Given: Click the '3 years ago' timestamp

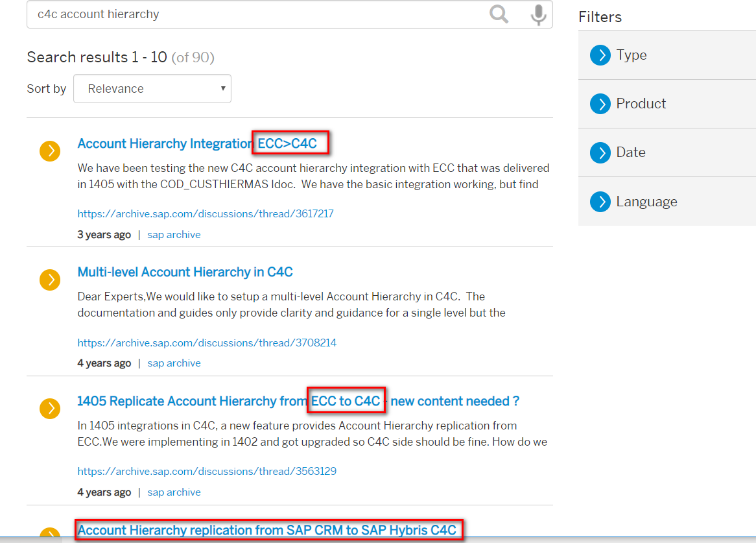Looking at the screenshot, I should click(x=104, y=235).
